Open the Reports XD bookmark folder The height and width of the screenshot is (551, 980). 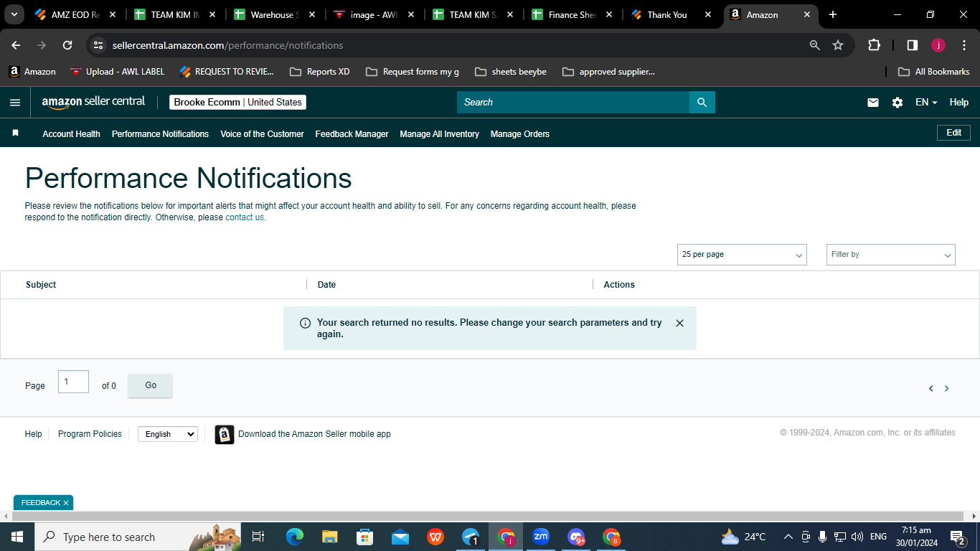(x=320, y=72)
